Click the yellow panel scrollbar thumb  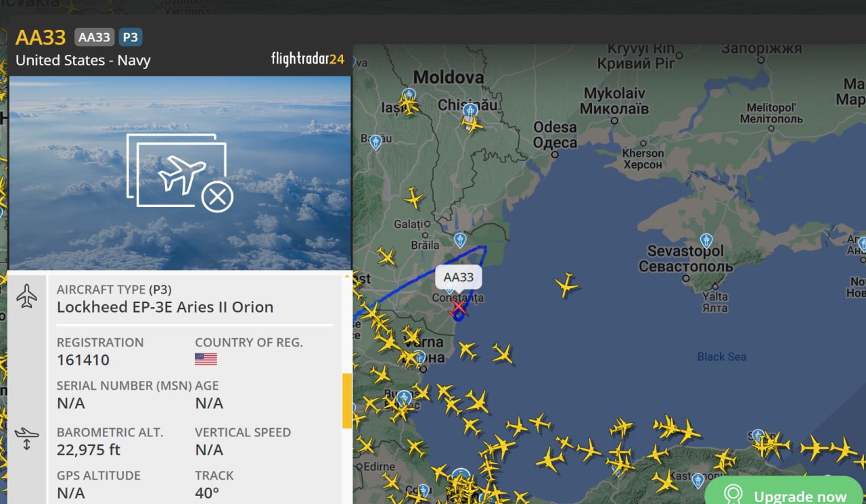[x=347, y=400]
